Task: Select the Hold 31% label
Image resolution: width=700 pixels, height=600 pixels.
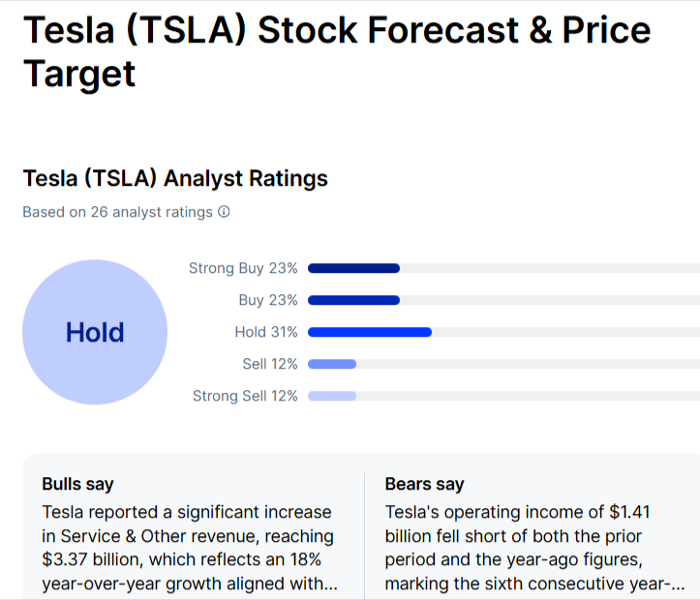Action: 266,332
